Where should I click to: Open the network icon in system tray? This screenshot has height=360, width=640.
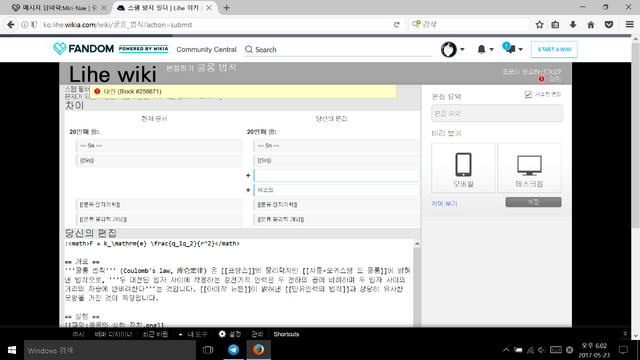tap(530, 350)
